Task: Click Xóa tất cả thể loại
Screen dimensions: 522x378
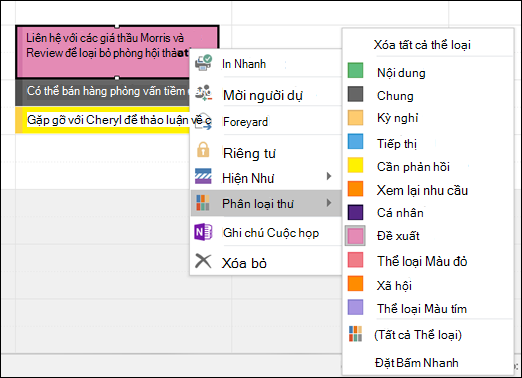Action: point(422,45)
